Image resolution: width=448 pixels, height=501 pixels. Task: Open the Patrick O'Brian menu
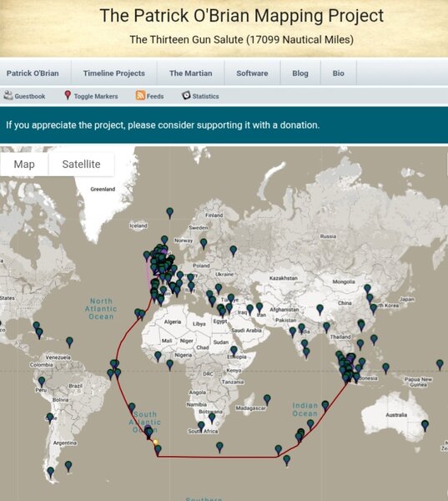(x=33, y=73)
